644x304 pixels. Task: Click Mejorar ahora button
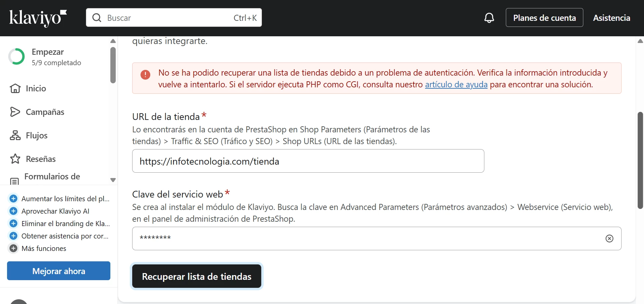pos(59,271)
